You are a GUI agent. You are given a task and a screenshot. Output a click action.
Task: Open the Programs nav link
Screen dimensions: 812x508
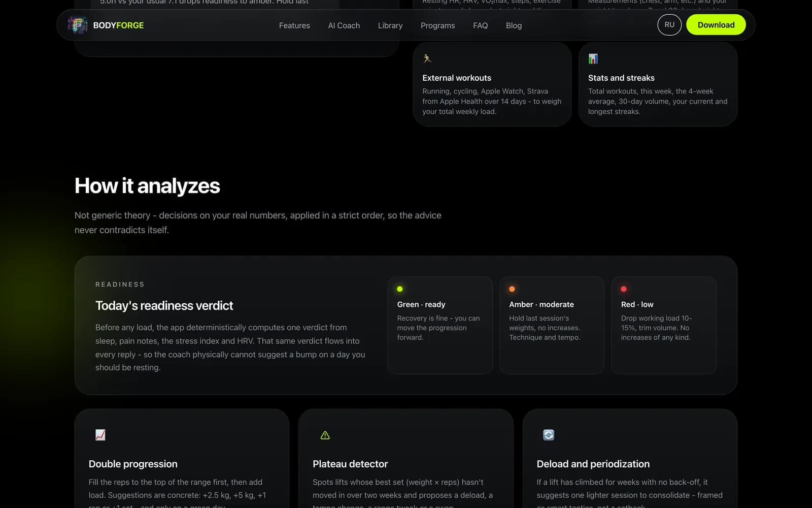coord(437,25)
